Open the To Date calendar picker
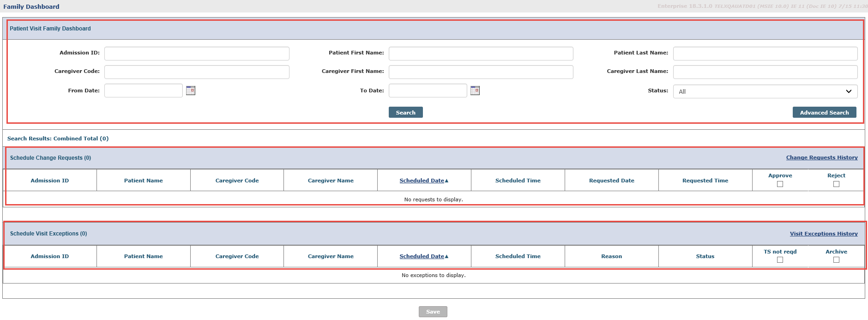868x320 pixels. pos(475,91)
